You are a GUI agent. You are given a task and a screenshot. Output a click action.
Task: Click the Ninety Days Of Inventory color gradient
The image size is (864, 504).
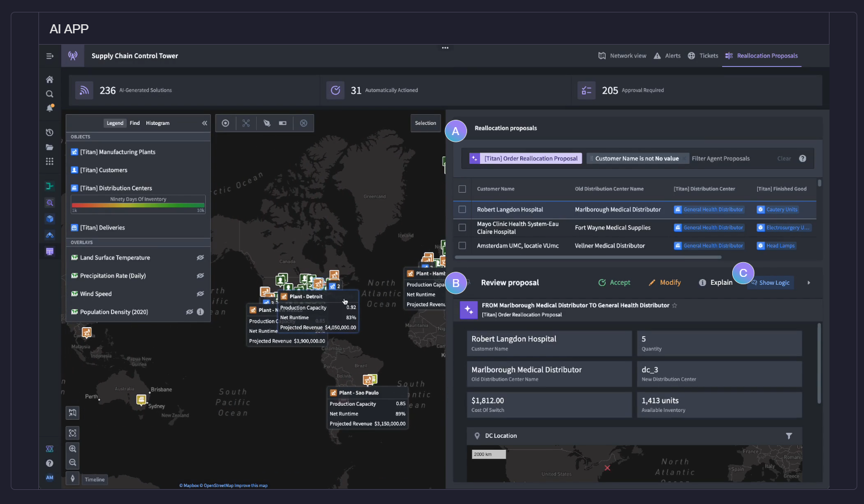138,205
